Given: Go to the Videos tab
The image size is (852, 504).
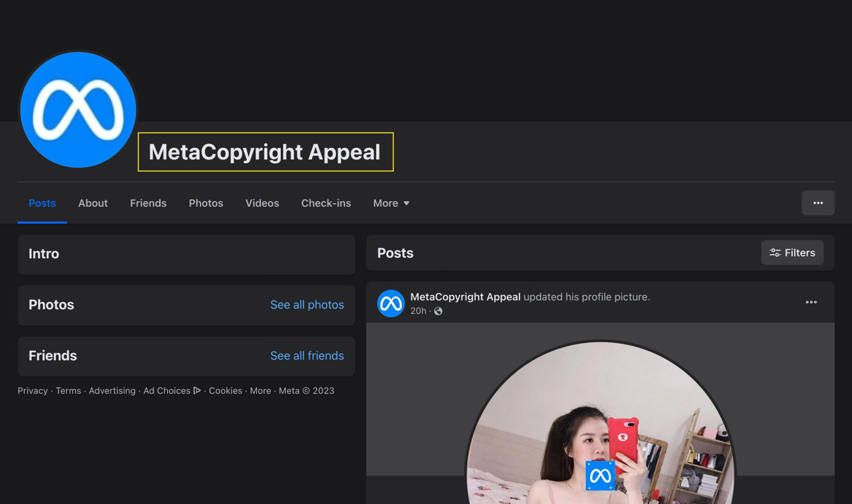Looking at the screenshot, I should point(262,203).
